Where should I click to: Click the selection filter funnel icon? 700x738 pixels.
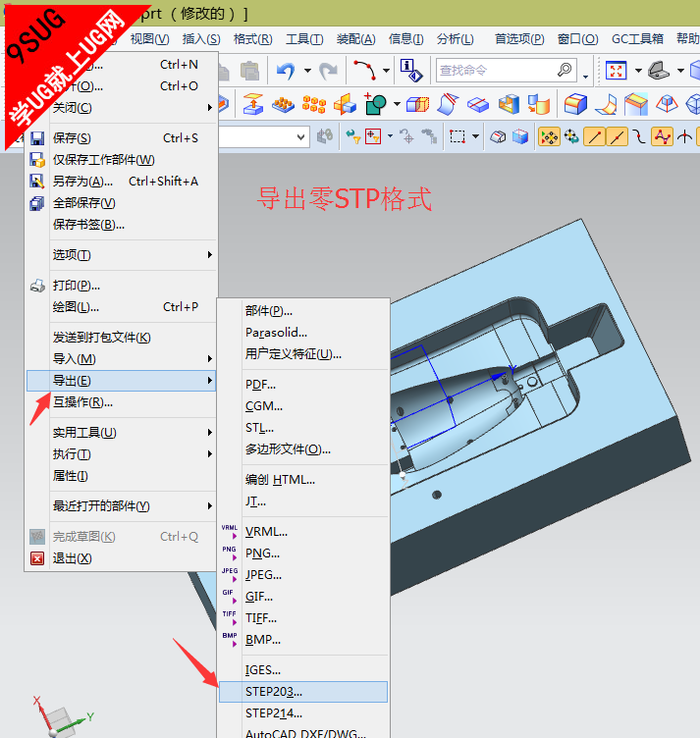(353, 137)
